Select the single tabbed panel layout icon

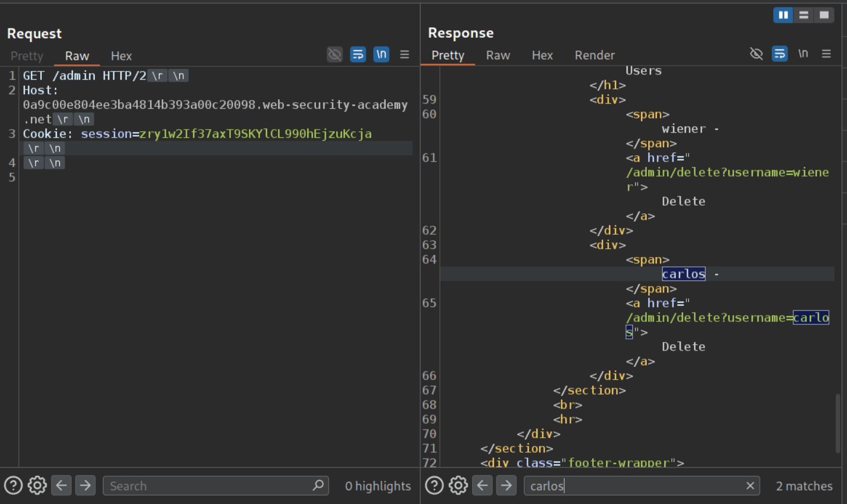coord(824,15)
